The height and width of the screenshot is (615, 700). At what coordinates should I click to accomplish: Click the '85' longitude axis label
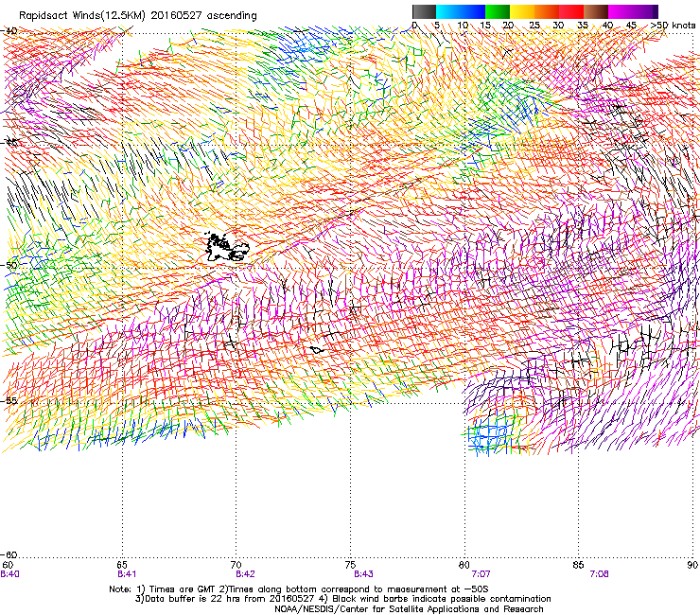(579, 565)
